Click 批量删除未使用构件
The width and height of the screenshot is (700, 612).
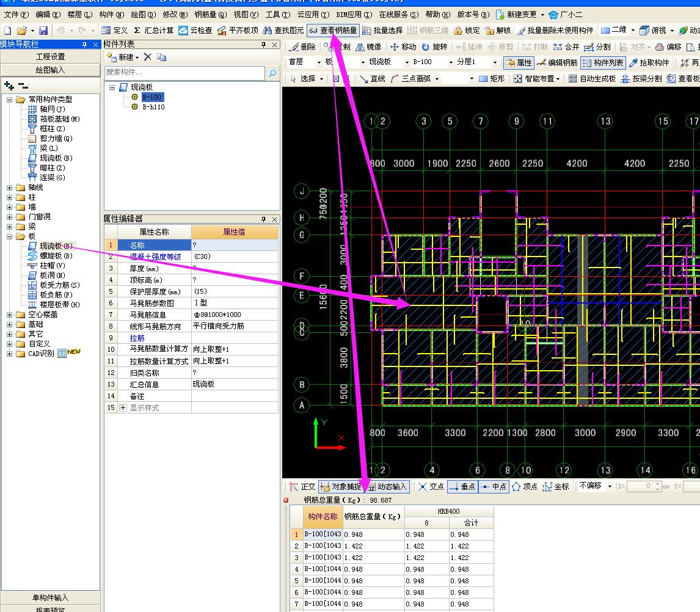coord(555,31)
